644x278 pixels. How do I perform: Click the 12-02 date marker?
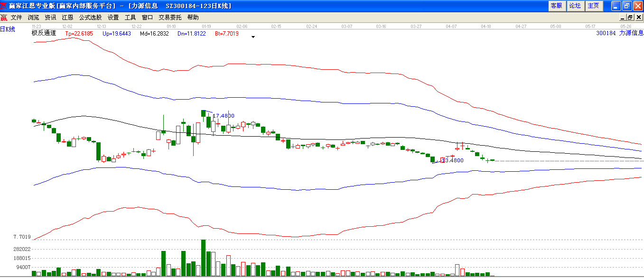pos(67,27)
